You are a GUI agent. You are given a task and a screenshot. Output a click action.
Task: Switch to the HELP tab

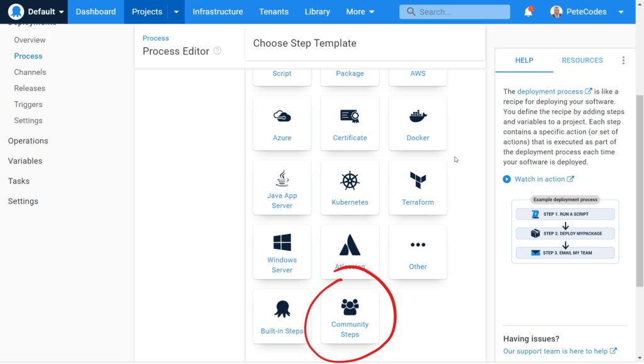coord(524,60)
